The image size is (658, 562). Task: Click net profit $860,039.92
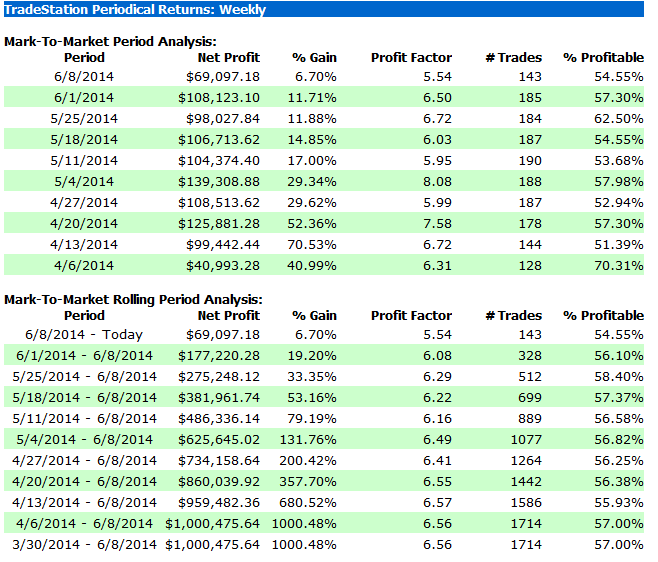click(x=219, y=482)
